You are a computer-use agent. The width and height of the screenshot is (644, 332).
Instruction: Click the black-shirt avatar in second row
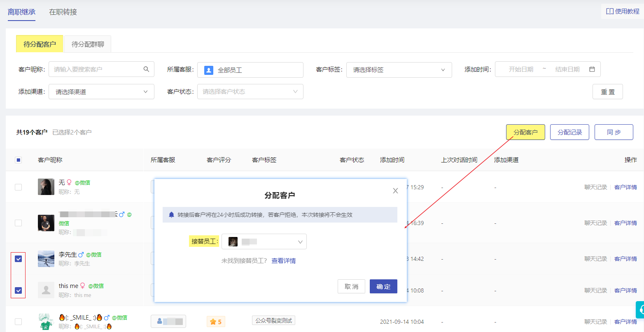pos(46,223)
